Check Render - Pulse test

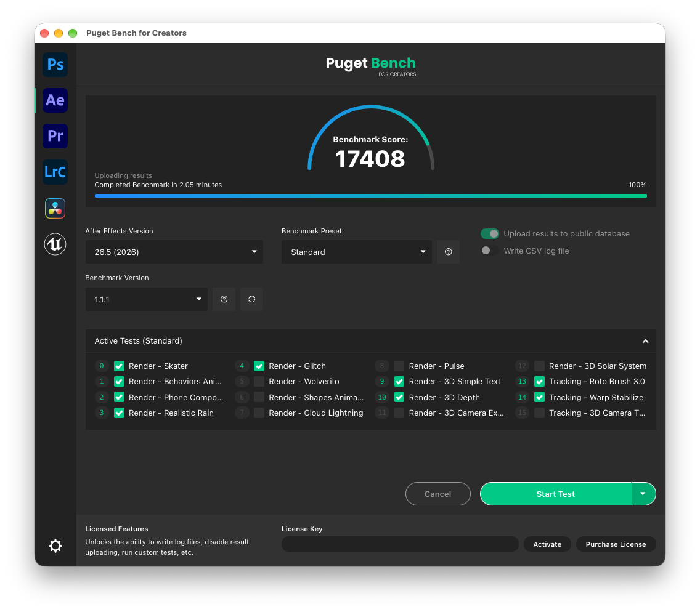coord(399,366)
